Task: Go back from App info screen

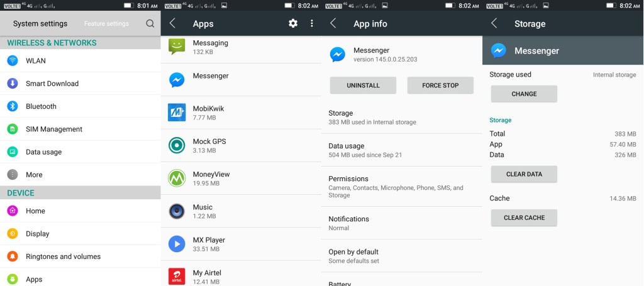Action: (x=333, y=23)
